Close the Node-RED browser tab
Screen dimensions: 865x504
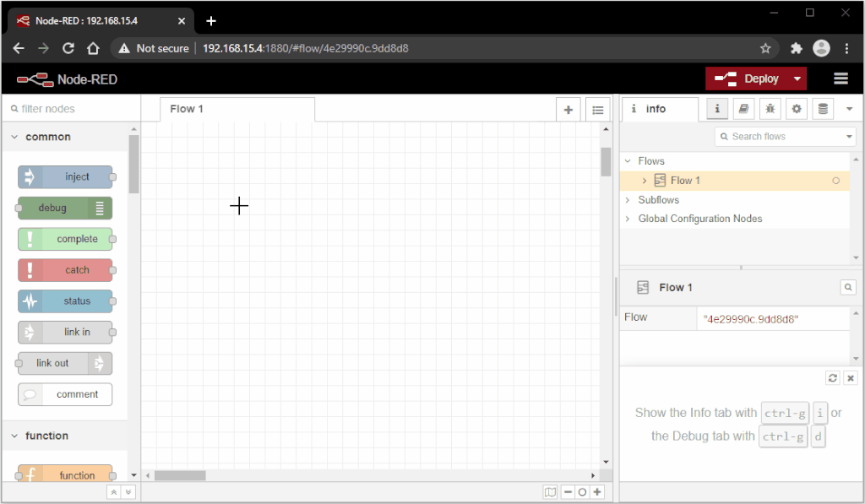182,21
